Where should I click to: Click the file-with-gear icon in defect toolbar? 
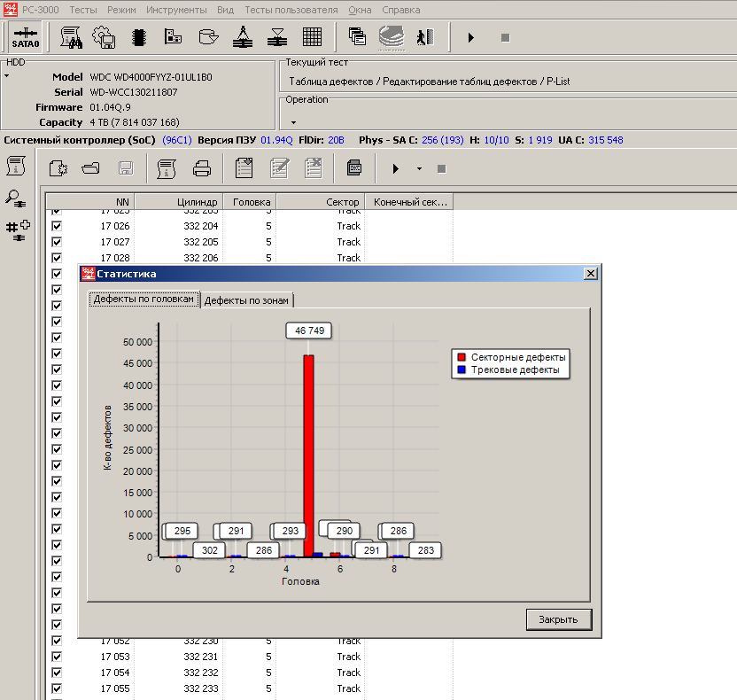point(58,168)
